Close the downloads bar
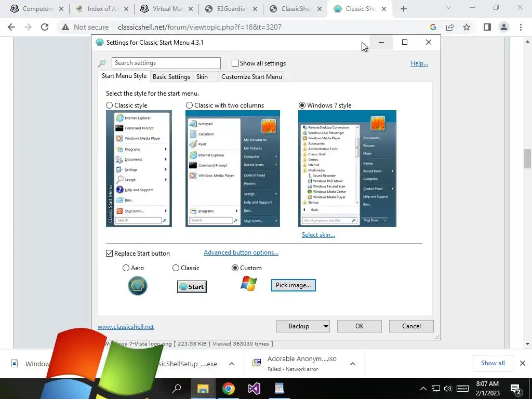The height and width of the screenshot is (399, 532). click(523, 363)
